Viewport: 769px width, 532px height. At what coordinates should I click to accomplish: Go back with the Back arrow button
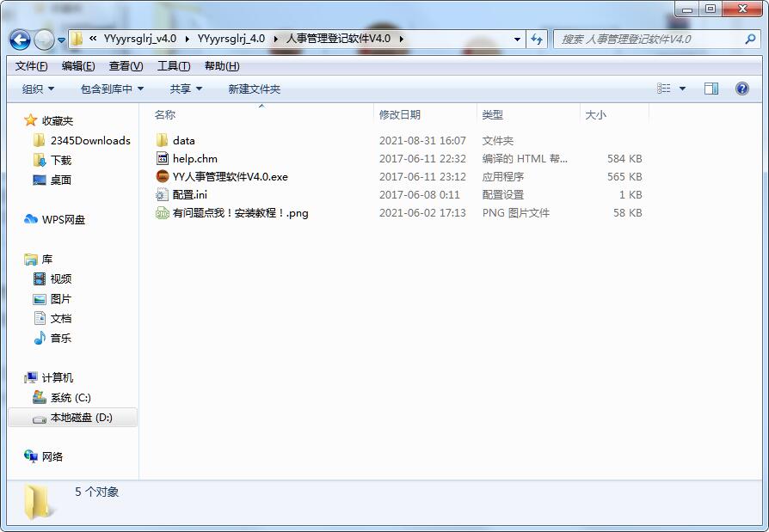20,40
